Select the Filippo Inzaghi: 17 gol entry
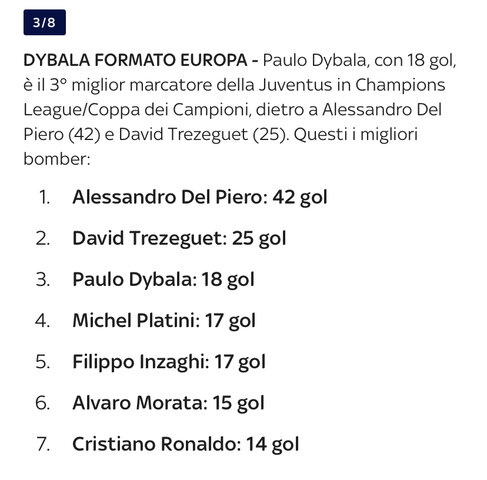 coord(169,362)
